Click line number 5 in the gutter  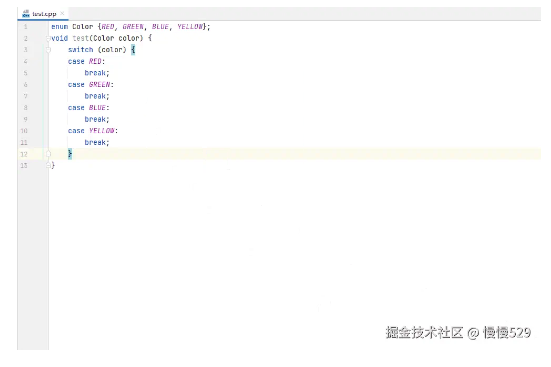point(25,73)
